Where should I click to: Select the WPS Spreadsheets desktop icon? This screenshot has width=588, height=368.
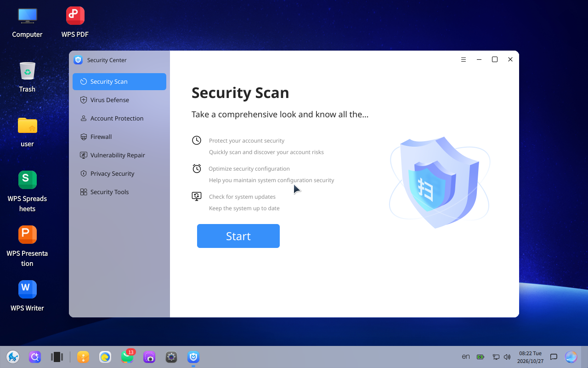coord(27,192)
